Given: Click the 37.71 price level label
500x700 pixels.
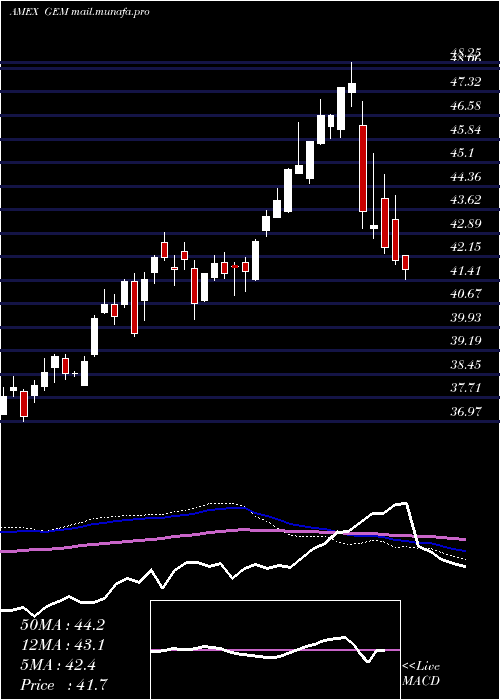Looking at the screenshot, I should (466, 388).
